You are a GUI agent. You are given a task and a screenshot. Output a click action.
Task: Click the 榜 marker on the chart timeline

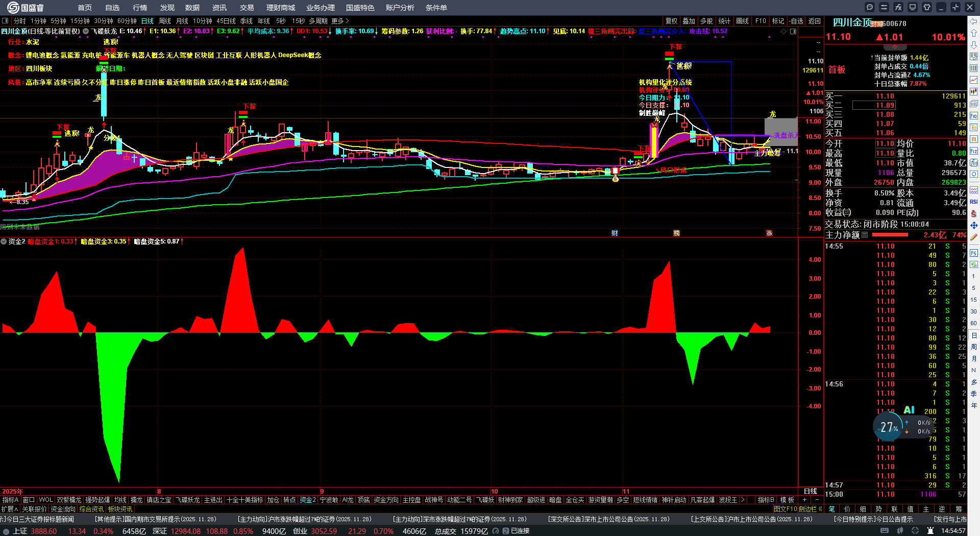pyautogui.click(x=676, y=233)
